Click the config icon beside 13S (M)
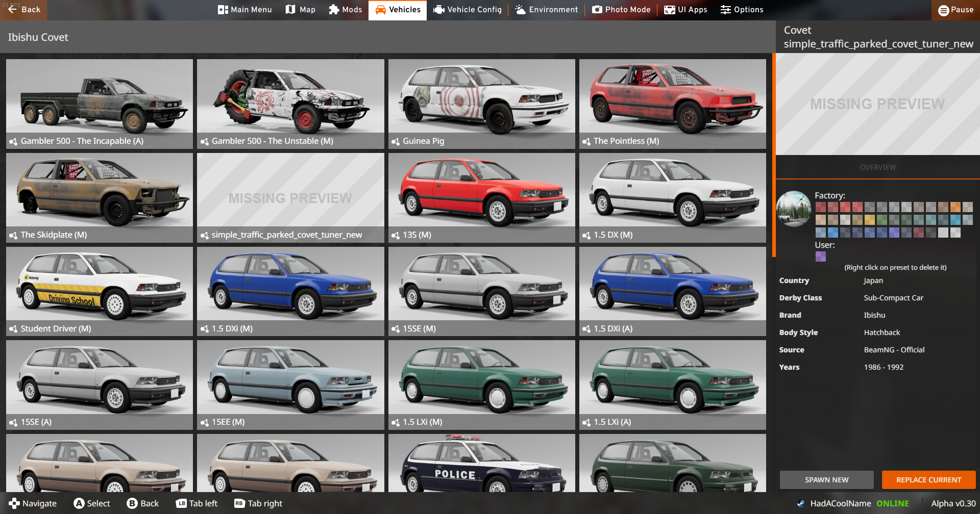Viewport: 980px width, 514px height. coord(396,235)
